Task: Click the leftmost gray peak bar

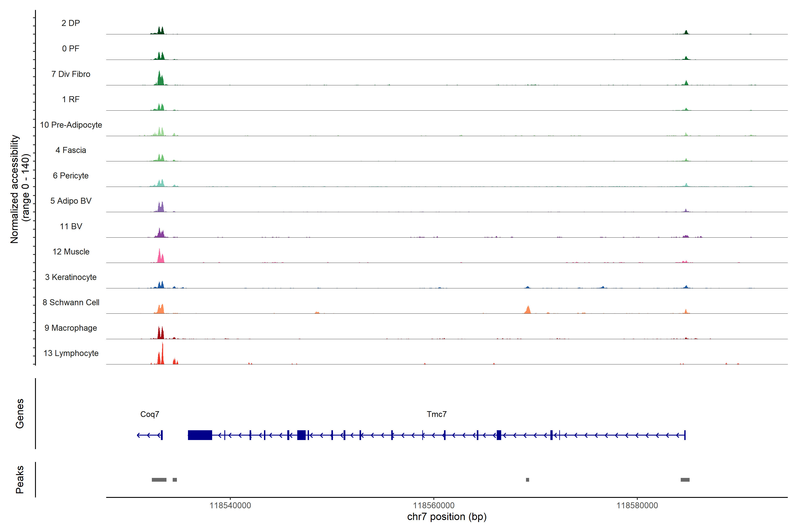Action: tap(159, 480)
